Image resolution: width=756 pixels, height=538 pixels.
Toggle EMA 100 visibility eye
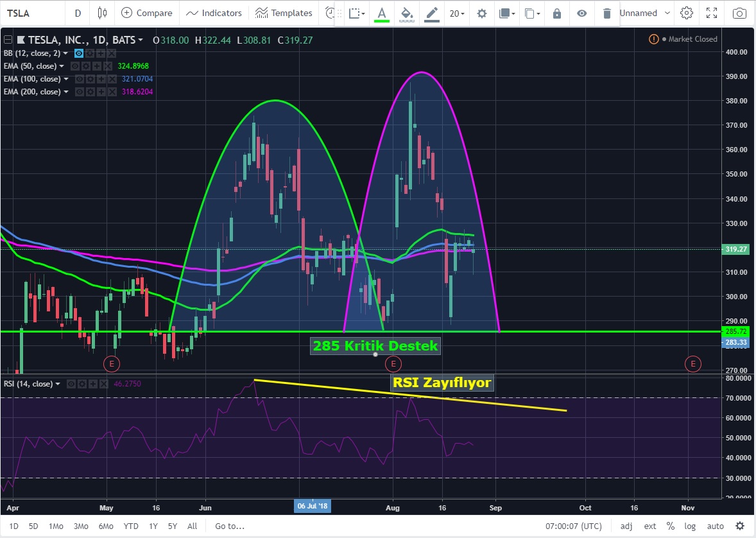click(x=80, y=79)
